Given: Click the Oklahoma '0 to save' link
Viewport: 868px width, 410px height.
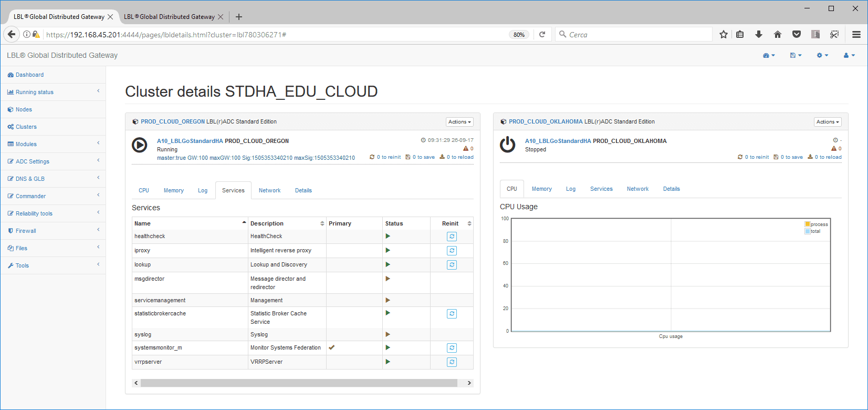Looking at the screenshot, I should [788, 157].
